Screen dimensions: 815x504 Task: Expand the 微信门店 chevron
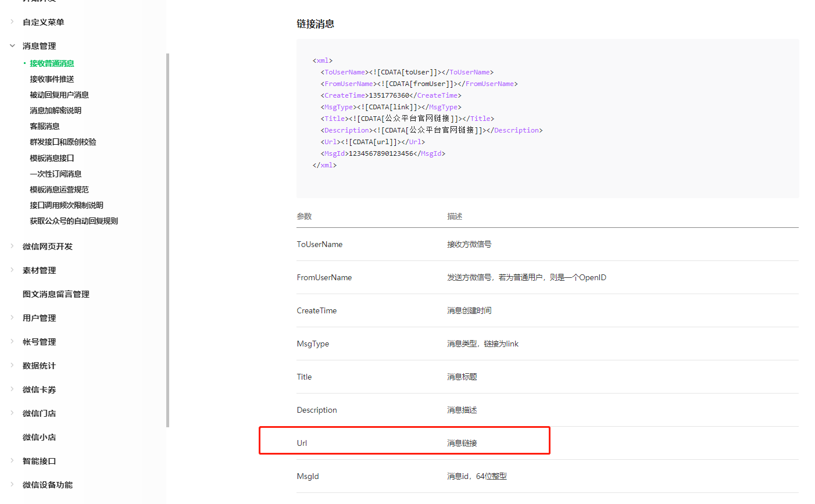pyautogui.click(x=12, y=413)
